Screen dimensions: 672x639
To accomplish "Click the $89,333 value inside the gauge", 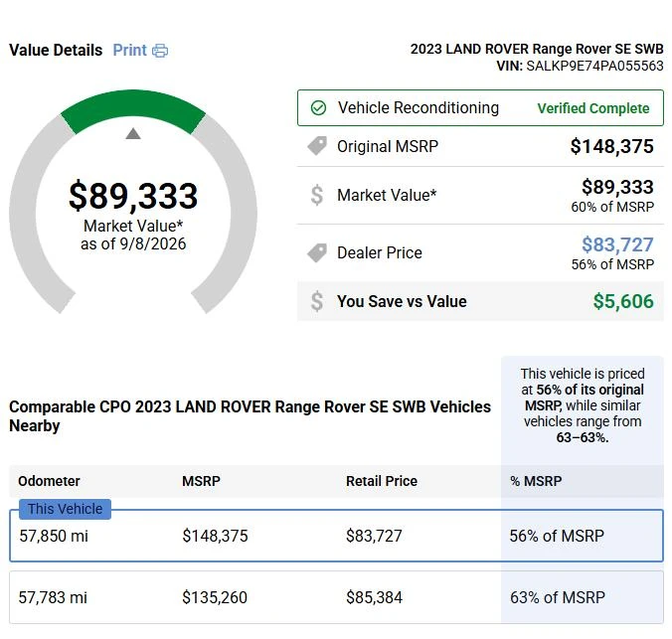I will click(x=133, y=196).
